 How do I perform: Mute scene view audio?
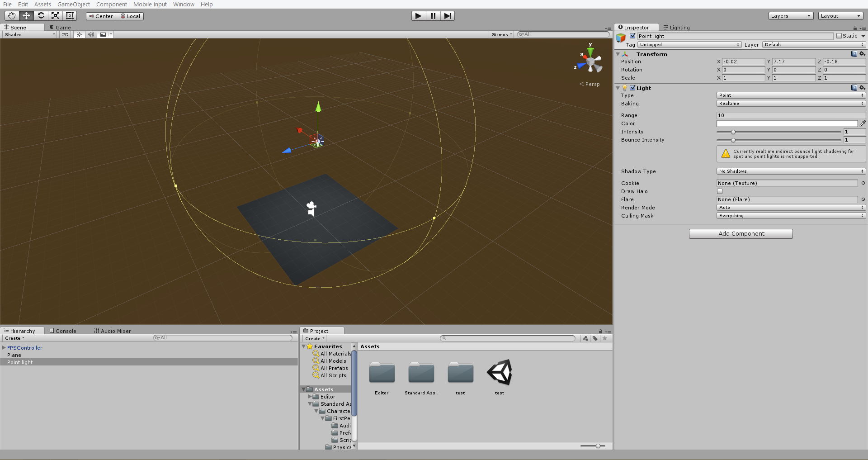[91, 34]
